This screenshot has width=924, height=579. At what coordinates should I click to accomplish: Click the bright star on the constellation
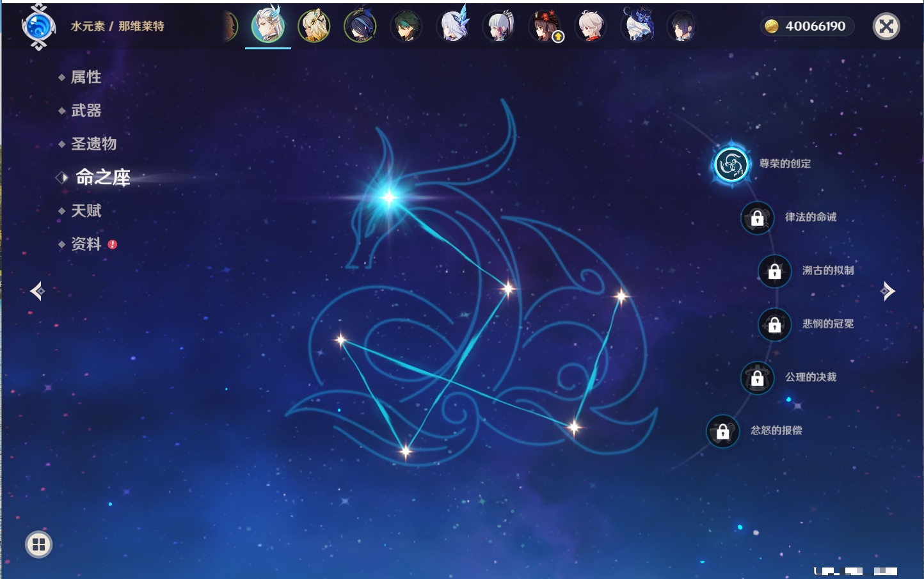389,197
